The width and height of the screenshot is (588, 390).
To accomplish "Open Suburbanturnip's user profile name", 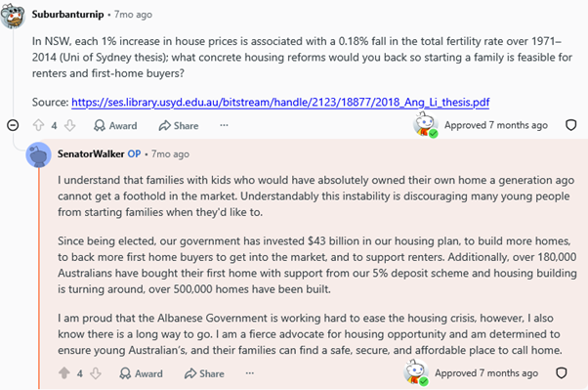I will [x=67, y=15].
